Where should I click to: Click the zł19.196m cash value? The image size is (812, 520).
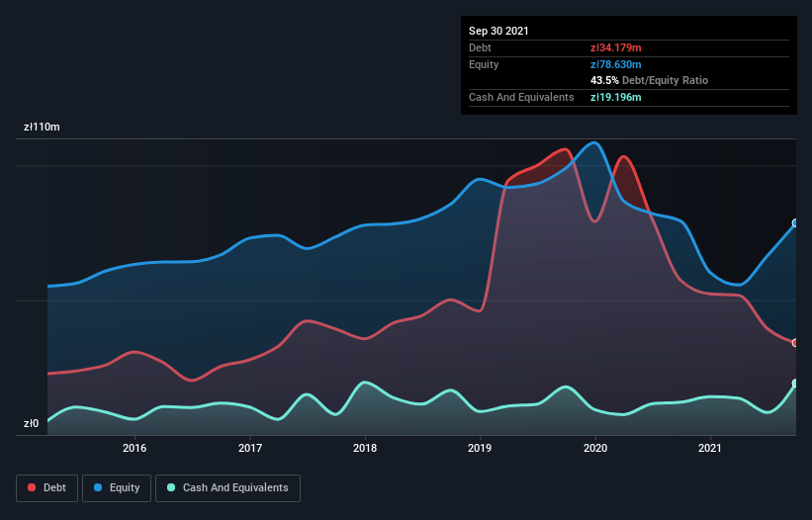616,97
